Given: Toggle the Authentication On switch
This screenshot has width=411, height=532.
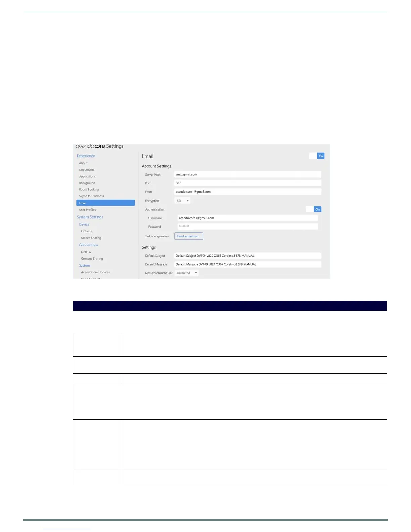Looking at the screenshot, I should click(313, 209).
